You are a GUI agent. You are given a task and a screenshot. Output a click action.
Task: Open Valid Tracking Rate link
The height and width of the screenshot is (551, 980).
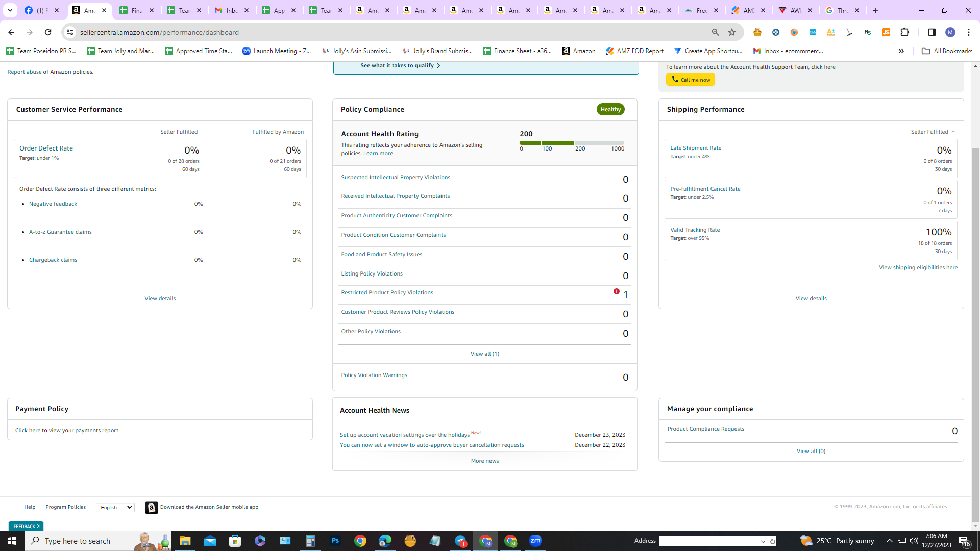pyautogui.click(x=695, y=230)
